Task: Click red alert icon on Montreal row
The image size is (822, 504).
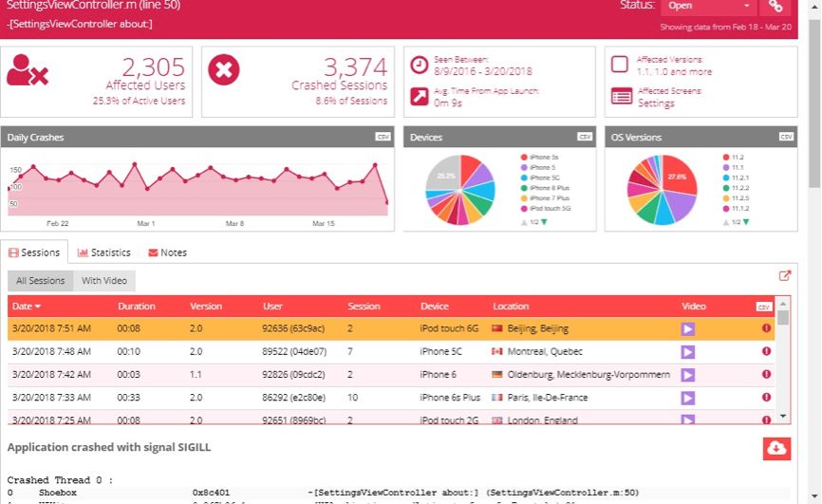Action: tap(766, 351)
